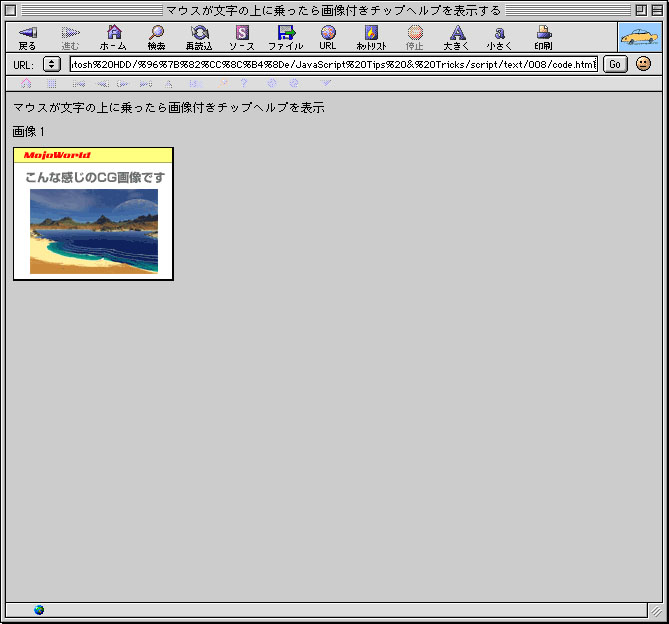The image size is (669, 624).
Task: Open 検索 (Search) from the toolbar
Action: pyautogui.click(x=157, y=38)
